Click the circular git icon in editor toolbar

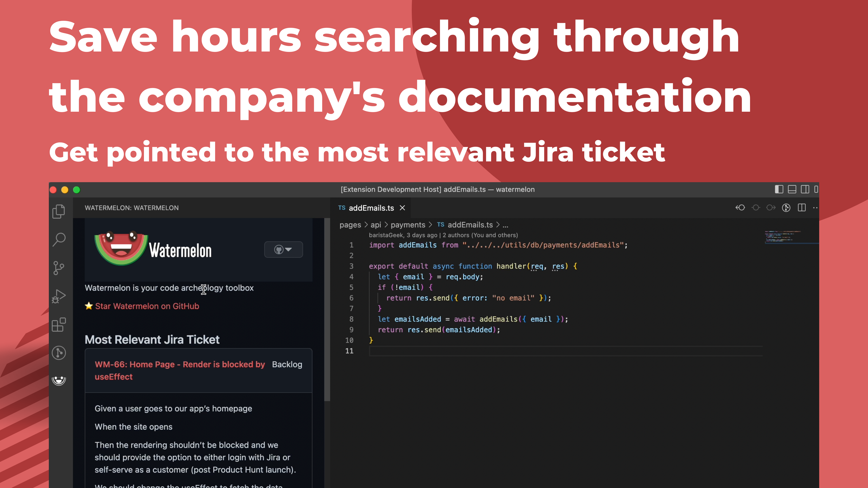tap(786, 208)
